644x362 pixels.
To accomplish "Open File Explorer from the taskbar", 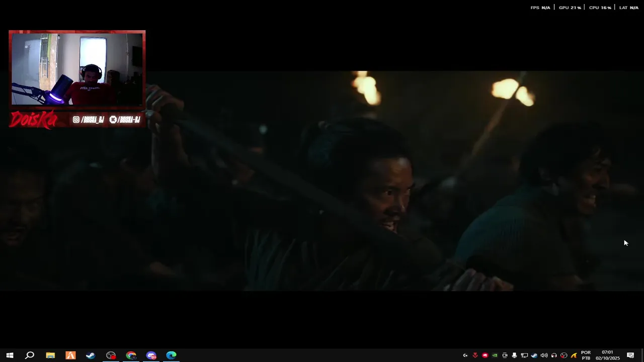I will coord(50,355).
